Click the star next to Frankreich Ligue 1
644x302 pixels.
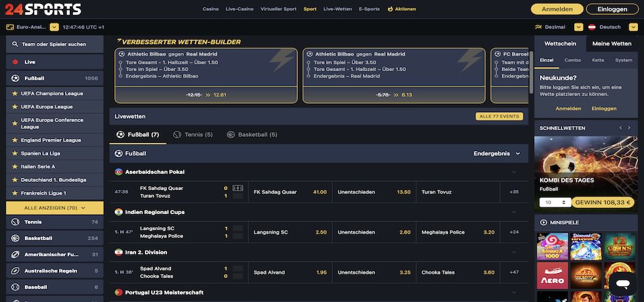[15, 193]
